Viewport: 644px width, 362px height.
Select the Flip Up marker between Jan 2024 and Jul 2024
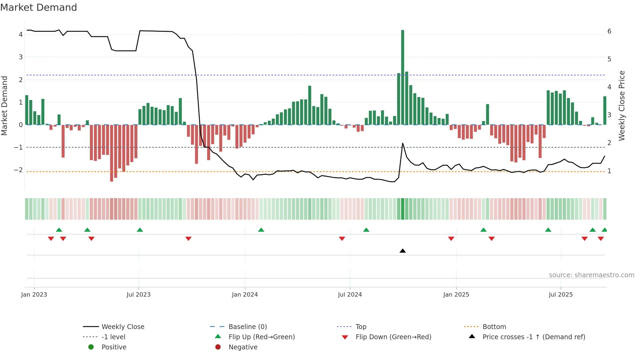coord(261,230)
